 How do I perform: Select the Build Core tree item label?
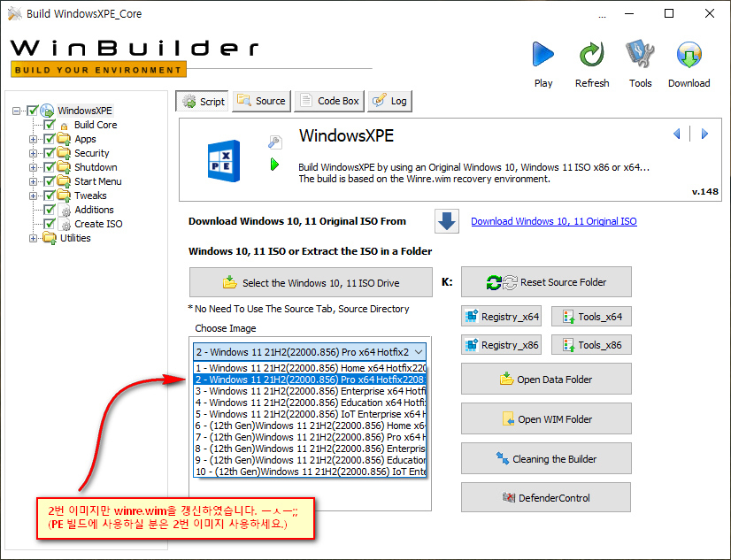click(x=96, y=125)
